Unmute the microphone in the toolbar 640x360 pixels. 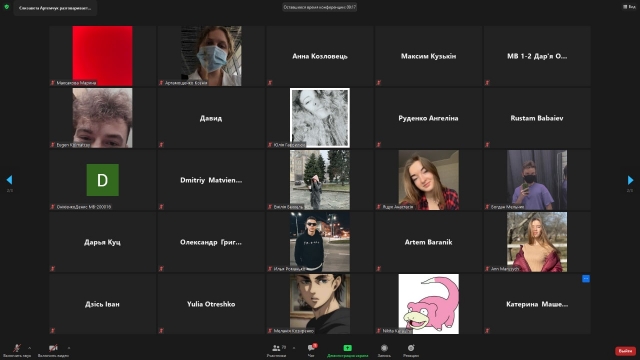(17, 350)
